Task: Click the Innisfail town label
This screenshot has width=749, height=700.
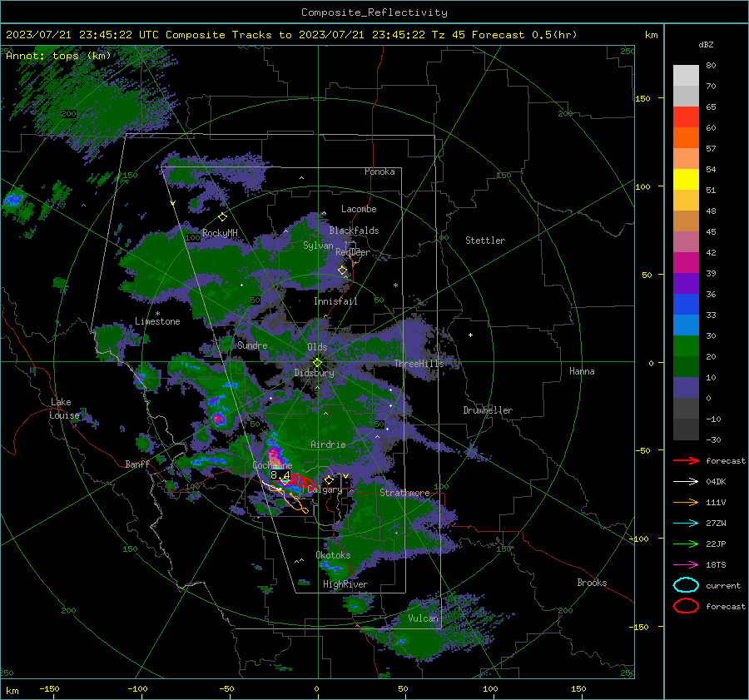Action: [335, 301]
